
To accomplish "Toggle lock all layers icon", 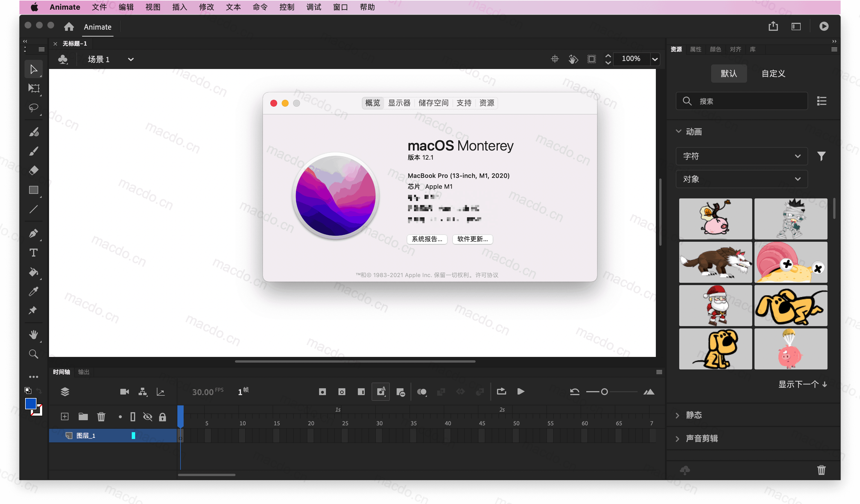I will tap(163, 417).
